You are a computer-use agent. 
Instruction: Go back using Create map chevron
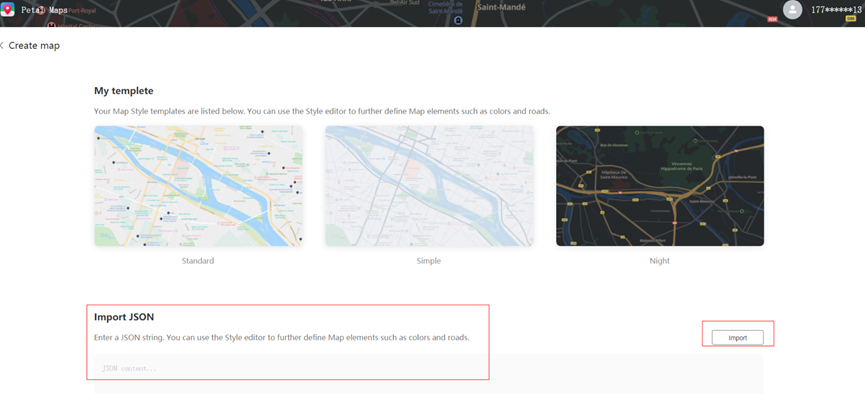coord(2,46)
